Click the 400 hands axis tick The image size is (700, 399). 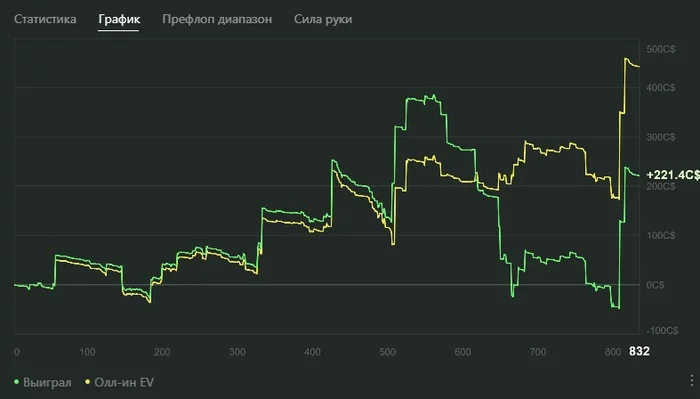click(x=312, y=352)
